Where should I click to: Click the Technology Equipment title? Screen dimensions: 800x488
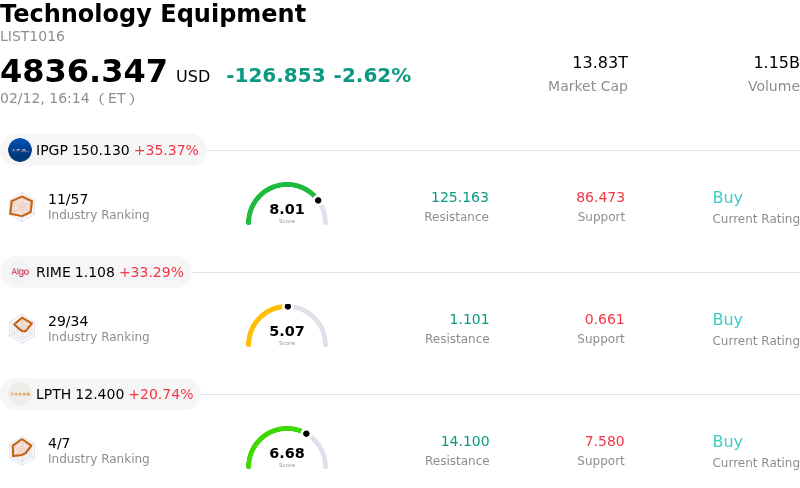(153, 14)
